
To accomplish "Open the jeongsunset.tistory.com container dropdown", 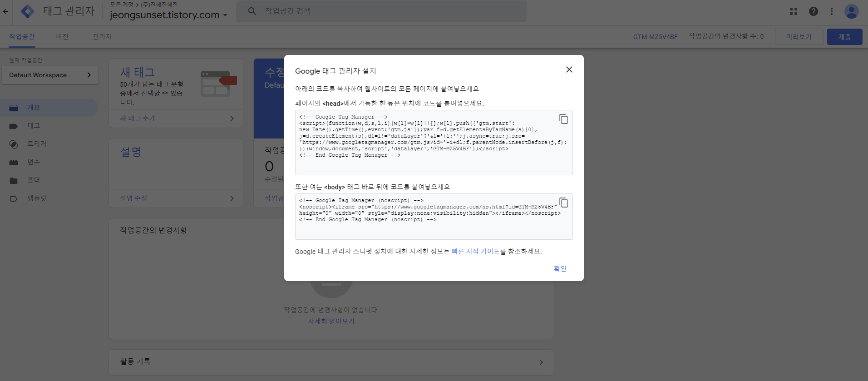I will point(168,15).
